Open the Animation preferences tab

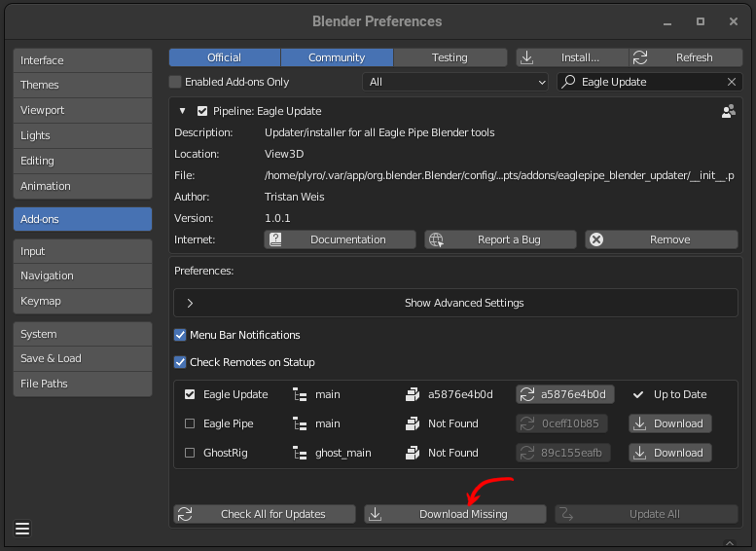83,186
